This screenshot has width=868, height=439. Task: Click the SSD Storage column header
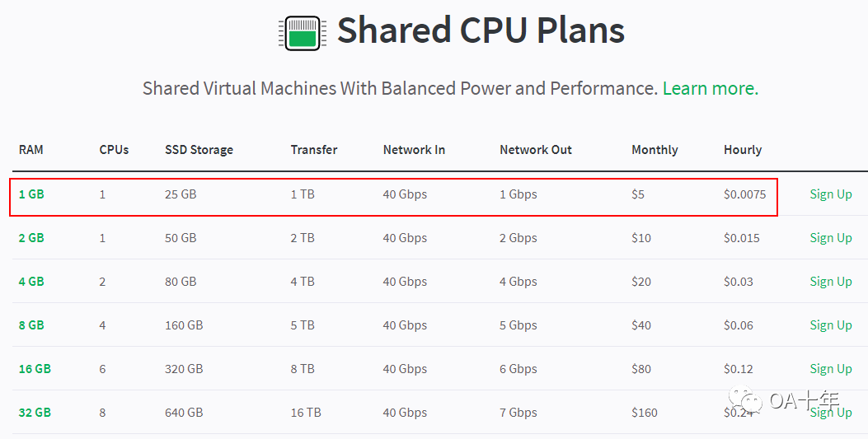[x=199, y=150]
